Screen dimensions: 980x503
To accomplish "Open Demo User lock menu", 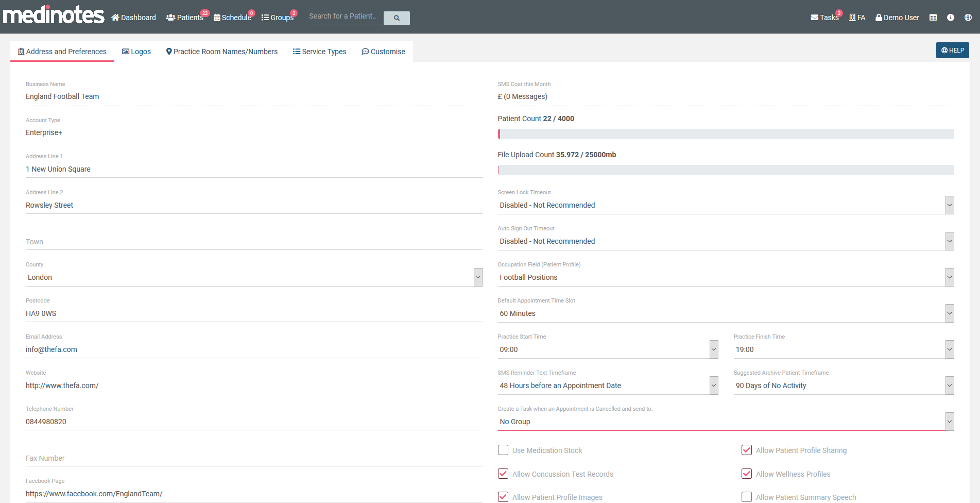I will pos(897,18).
